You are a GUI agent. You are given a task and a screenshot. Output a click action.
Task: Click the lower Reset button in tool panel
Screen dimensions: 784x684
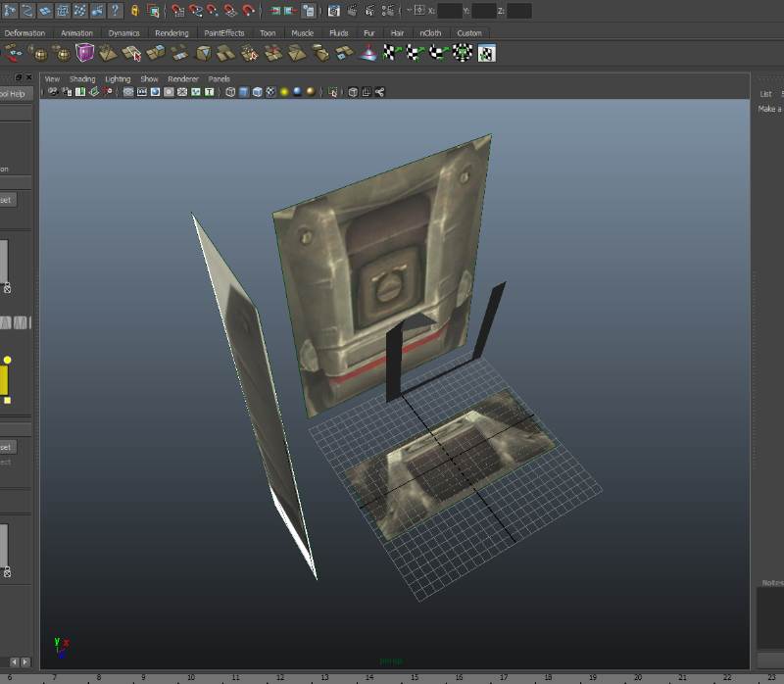pyautogui.click(x=7, y=447)
